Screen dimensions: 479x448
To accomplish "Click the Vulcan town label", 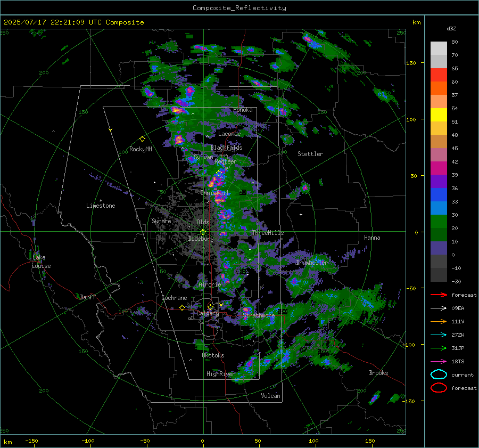I will [270, 396].
